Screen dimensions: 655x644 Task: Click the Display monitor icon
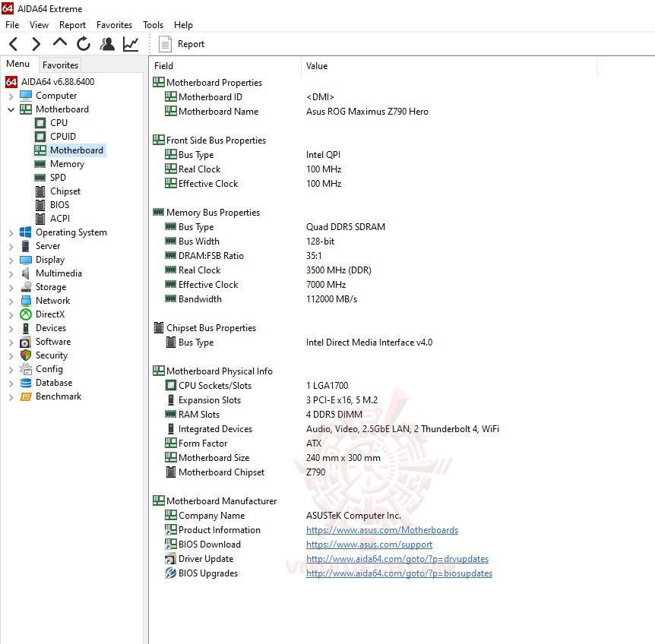[26, 260]
